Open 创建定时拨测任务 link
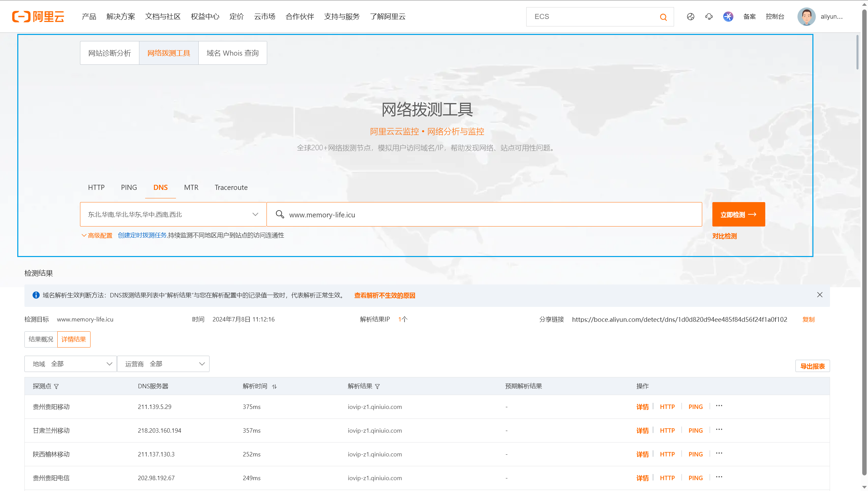868x491 pixels. pyautogui.click(x=142, y=235)
